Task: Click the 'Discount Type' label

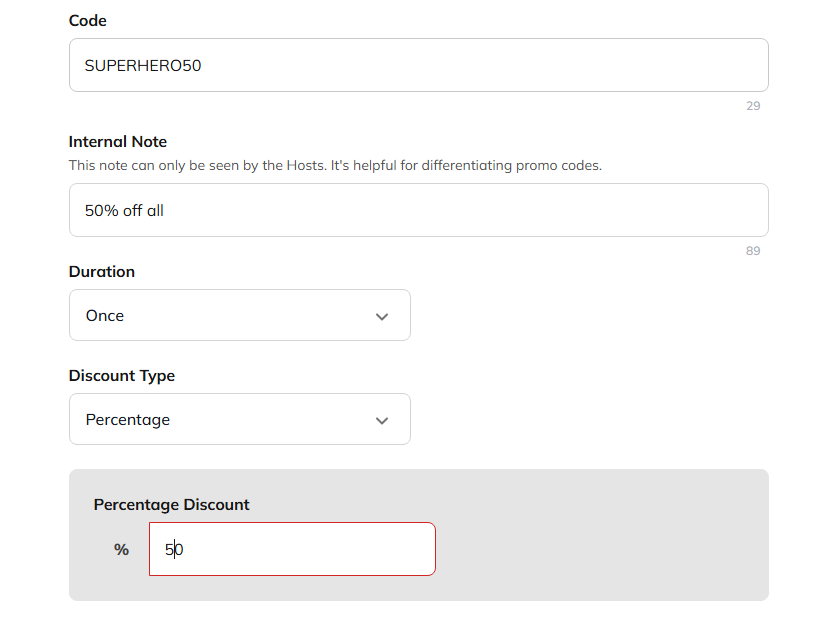Action: tap(122, 376)
